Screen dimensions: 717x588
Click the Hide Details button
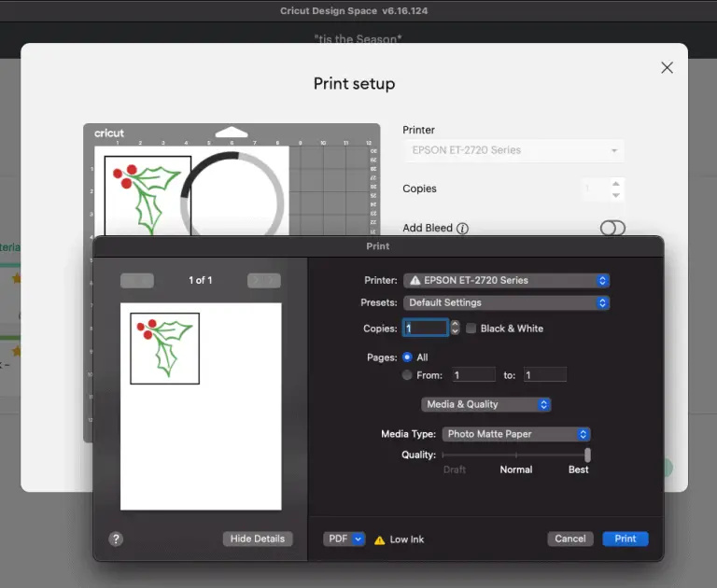[258, 539]
